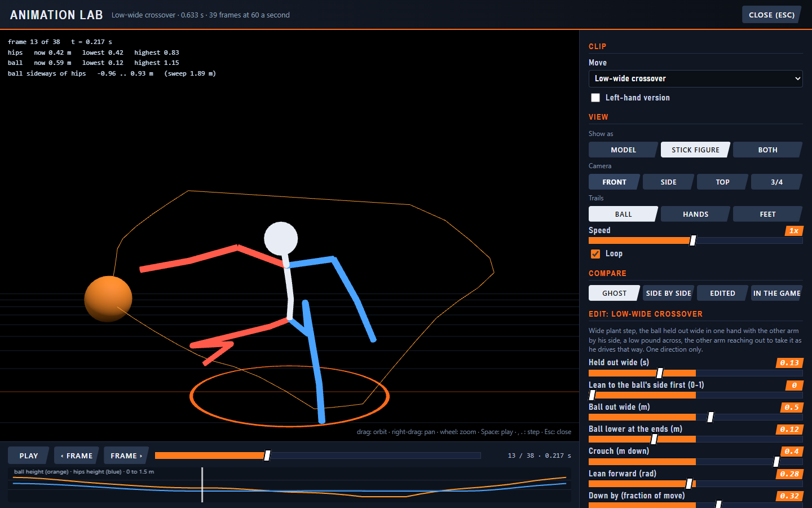This screenshot has width=812, height=508.
Task: Click the 'frame 13 of 38' stats text
Action: click(x=34, y=42)
